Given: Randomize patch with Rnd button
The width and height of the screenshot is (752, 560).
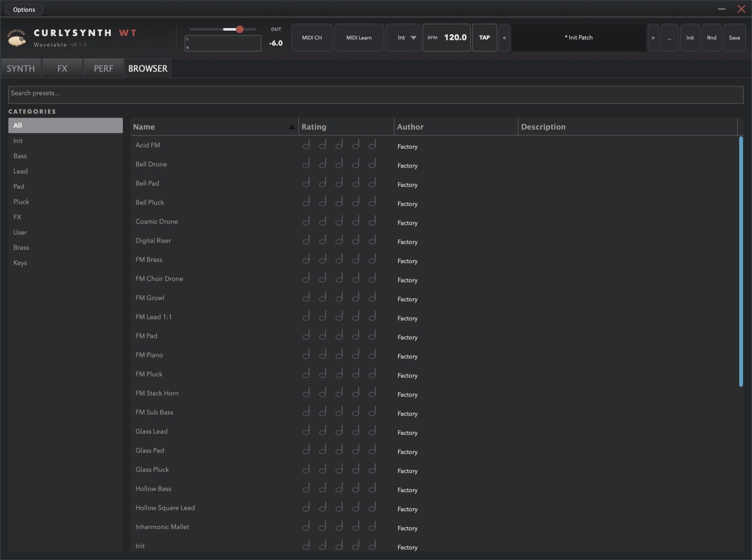Looking at the screenshot, I should coord(712,38).
